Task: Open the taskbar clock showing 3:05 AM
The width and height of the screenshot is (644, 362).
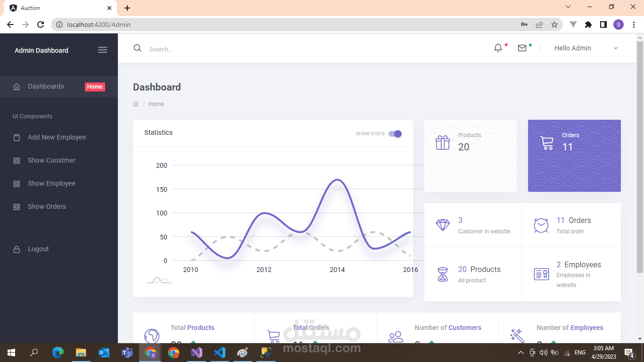Action: click(x=603, y=353)
